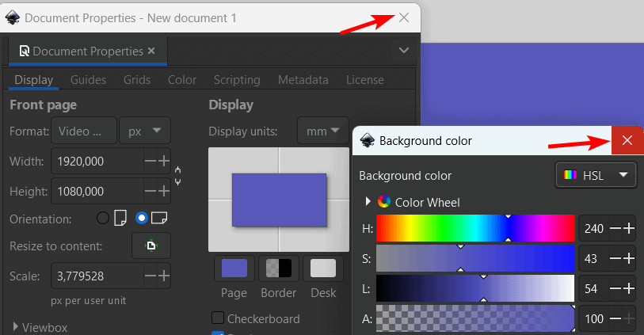The image size is (644, 335).
Task: Click the Resize to content icon button
Action: [151, 246]
